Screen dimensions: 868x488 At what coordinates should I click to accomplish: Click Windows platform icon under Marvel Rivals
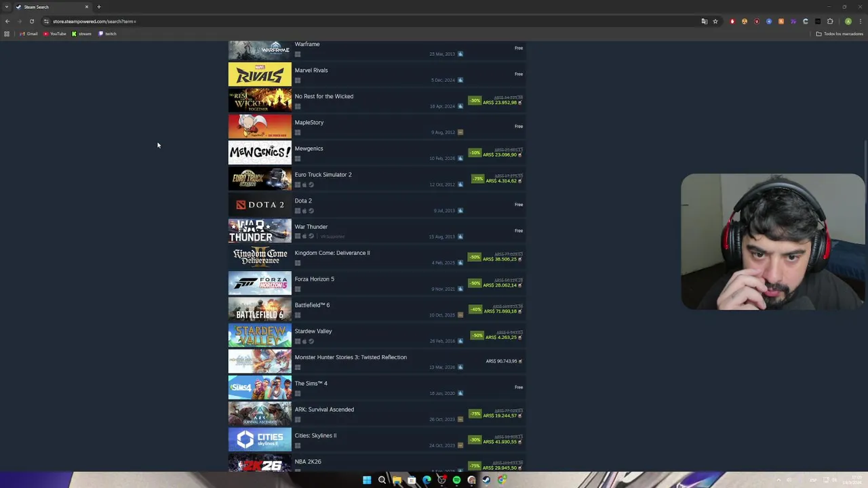(298, 80)
